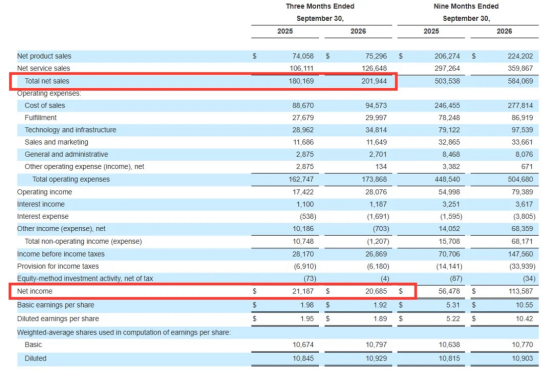Click cost of sales value 88,670
Screen dimensions: 553x373
[303, 105]
